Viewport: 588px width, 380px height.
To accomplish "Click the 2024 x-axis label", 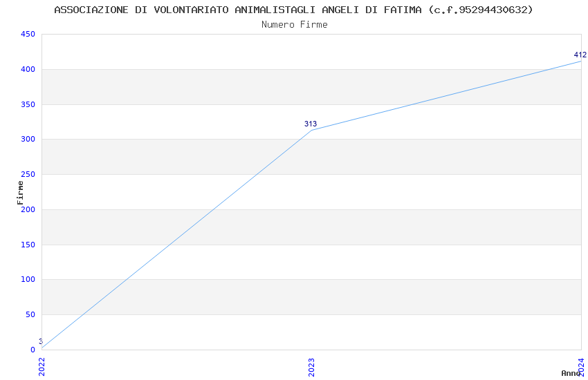I will pos(581,365).
